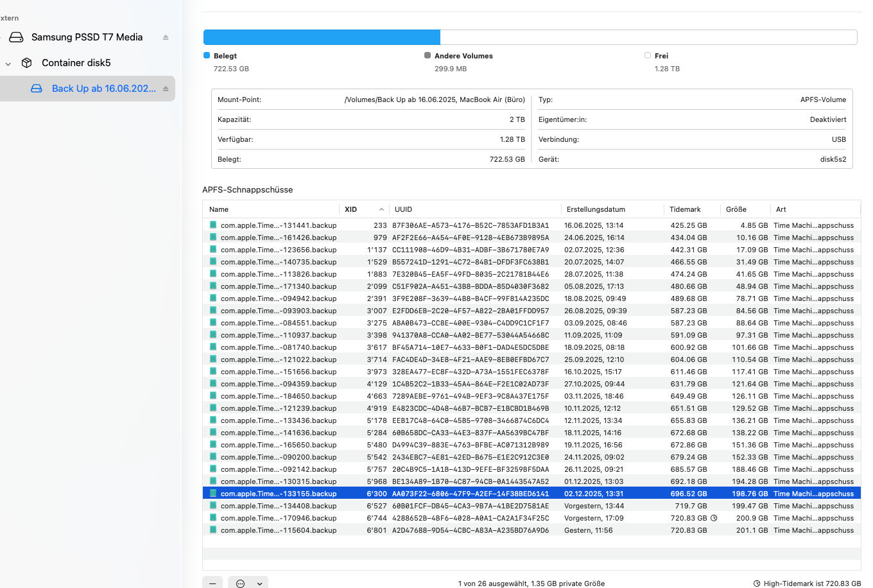Collapse the Container disk5 tree item
This screenshot has height=588, width=873.
[8, 64]
